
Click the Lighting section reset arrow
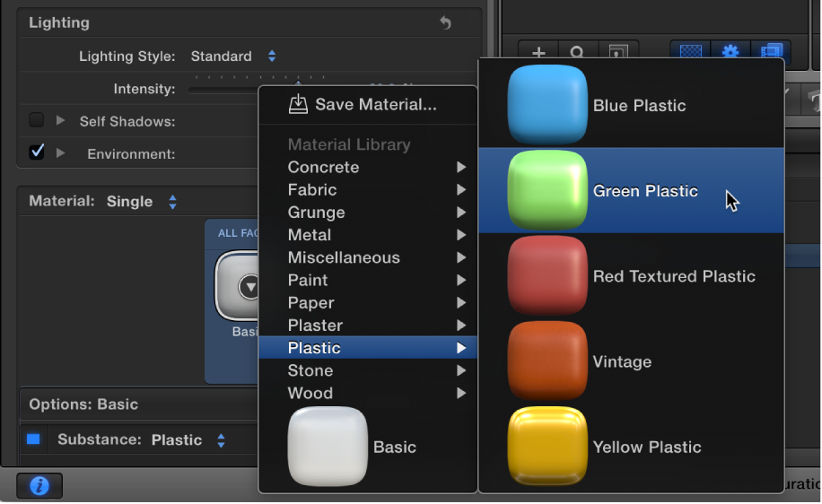(x=445, y=23)
